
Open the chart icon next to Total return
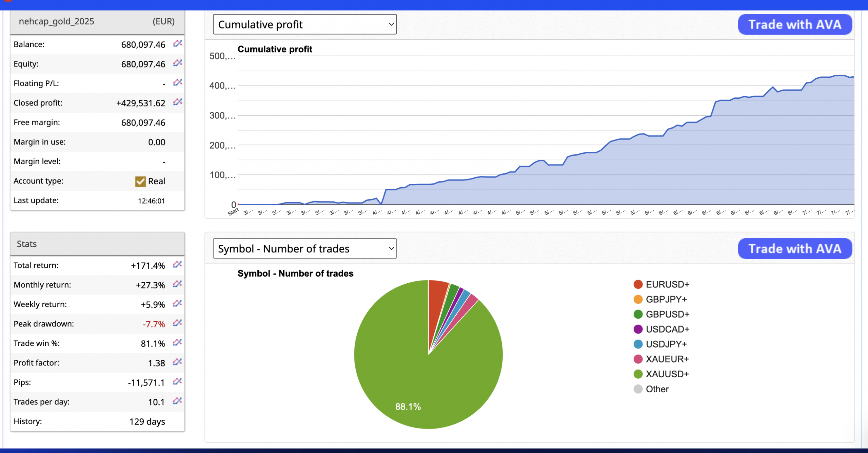click(177, 265)
